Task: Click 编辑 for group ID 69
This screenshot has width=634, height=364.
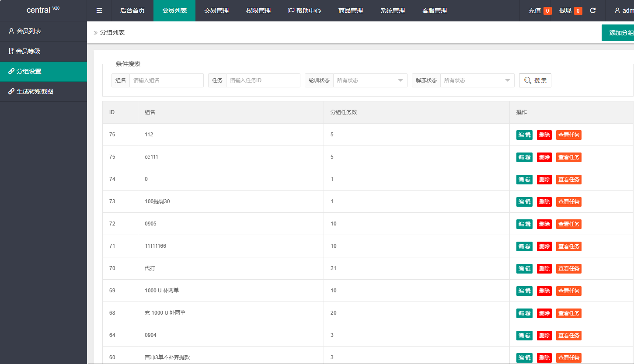Action: click(524, 291)
